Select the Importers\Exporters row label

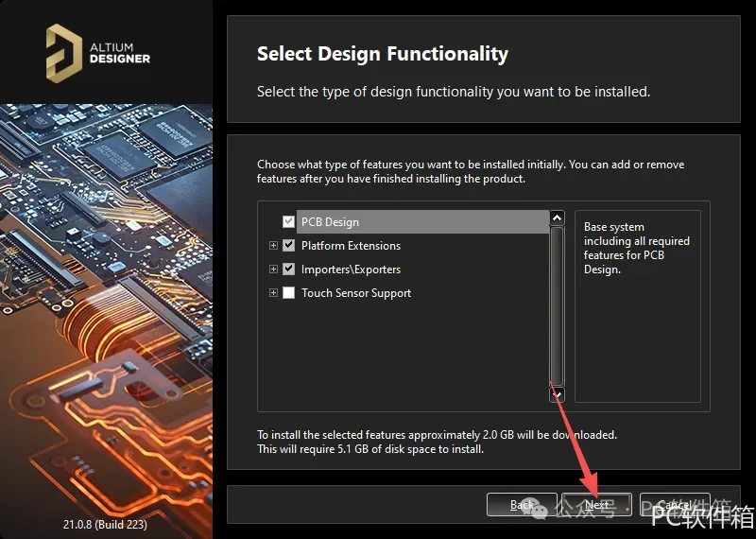(351, 269)
